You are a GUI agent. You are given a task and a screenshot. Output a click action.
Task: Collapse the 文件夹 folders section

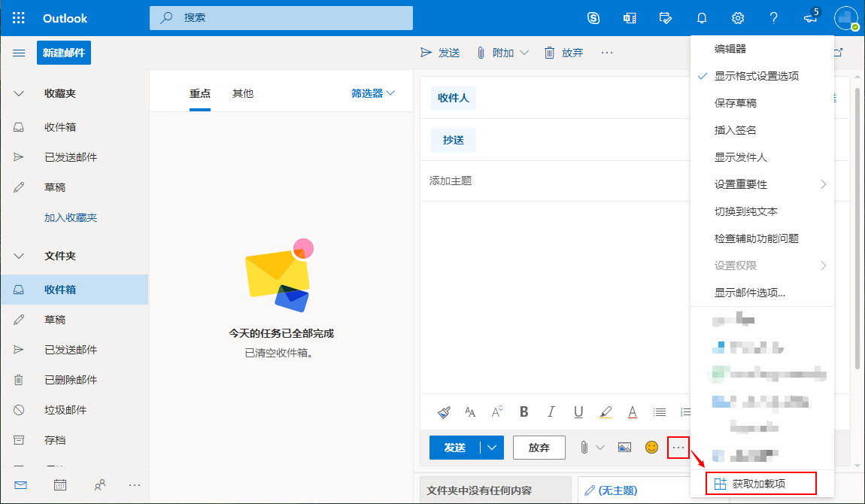pyautogui.click(x=19, y=256)
